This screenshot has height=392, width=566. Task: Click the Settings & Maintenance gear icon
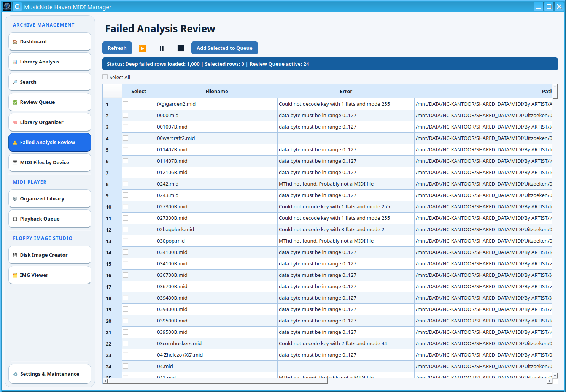15,374
